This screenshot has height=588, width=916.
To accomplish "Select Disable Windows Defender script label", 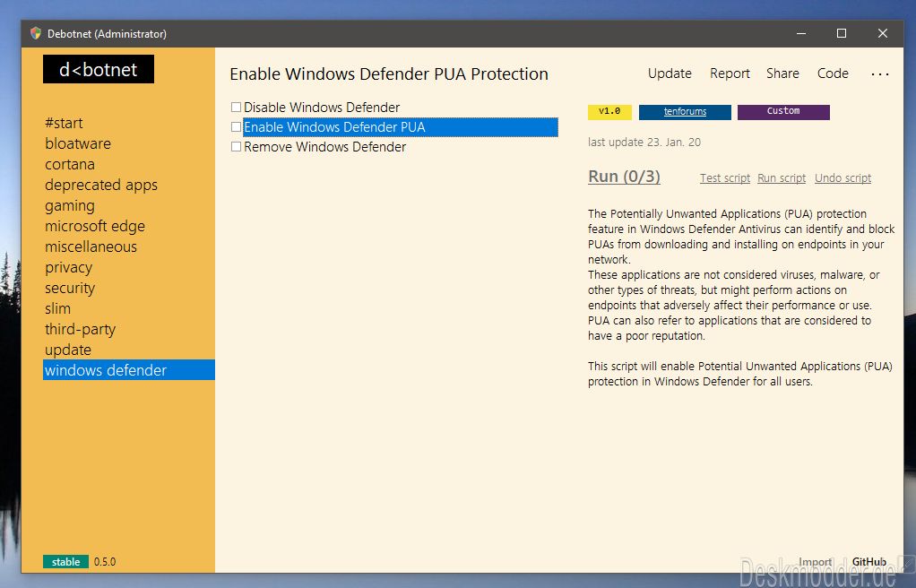I will pyautogui.click(x=321, y=108).
